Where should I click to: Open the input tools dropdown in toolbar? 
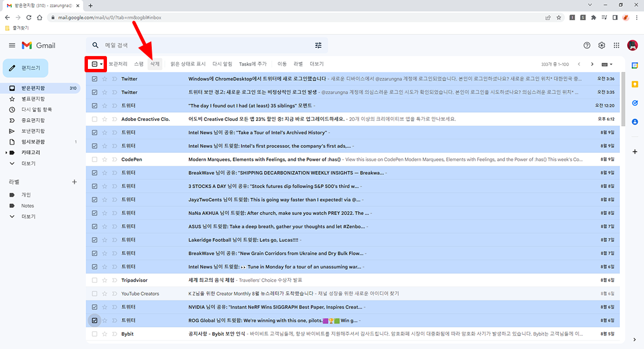coord(607,64)
